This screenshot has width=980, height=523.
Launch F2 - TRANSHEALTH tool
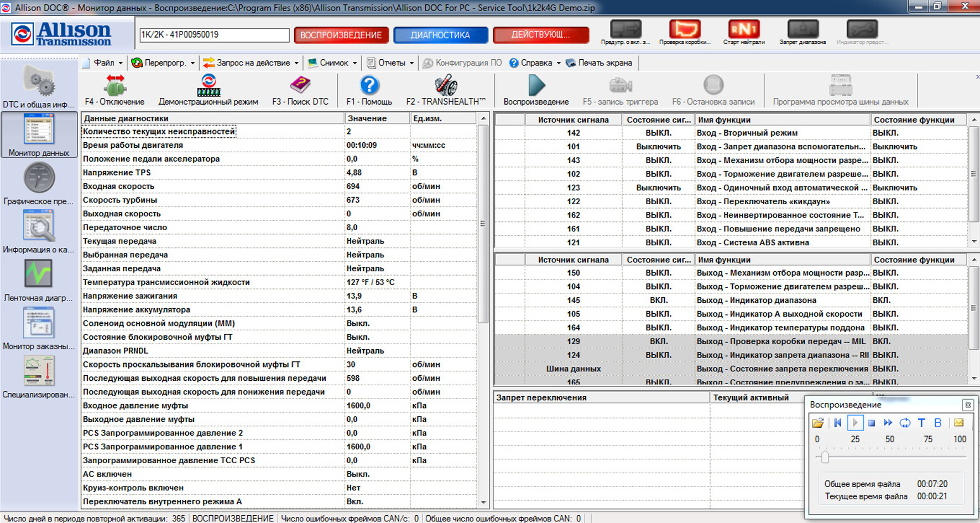pyautogui.click(x=445, y=86)
